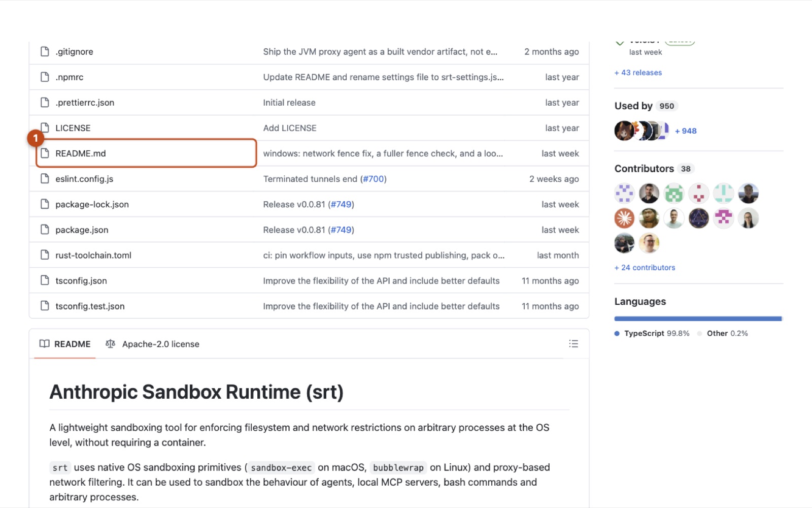This screenshot has height=508, width=812.
Task: Click the blue TypeScript language bar
Action: [x=698, y=319]
